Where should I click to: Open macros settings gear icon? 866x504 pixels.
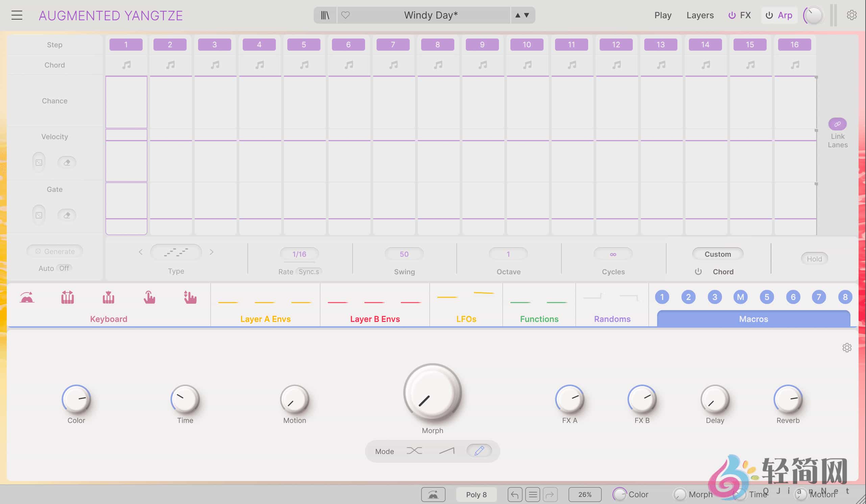click(847, 348)
